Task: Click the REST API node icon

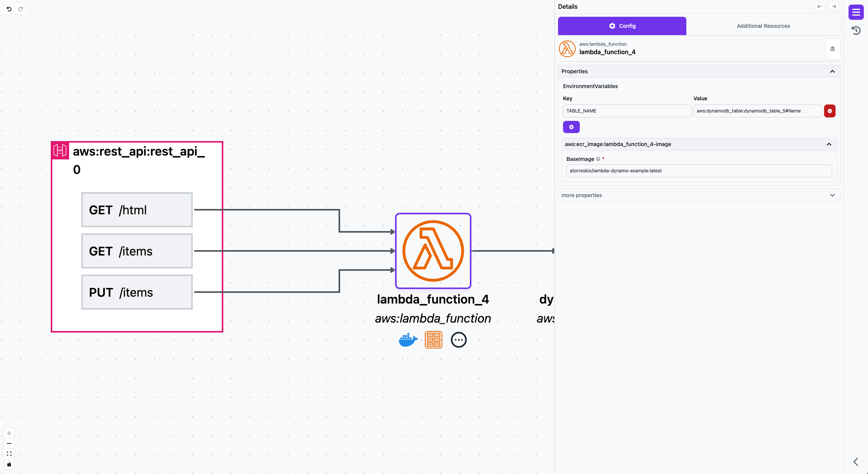Action: (59, 151)
